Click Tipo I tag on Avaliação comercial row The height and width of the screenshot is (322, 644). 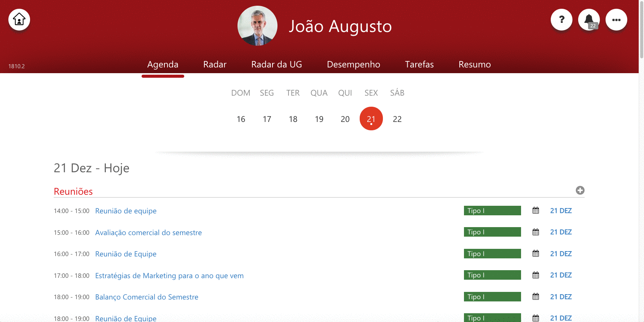tap(493, 232)
